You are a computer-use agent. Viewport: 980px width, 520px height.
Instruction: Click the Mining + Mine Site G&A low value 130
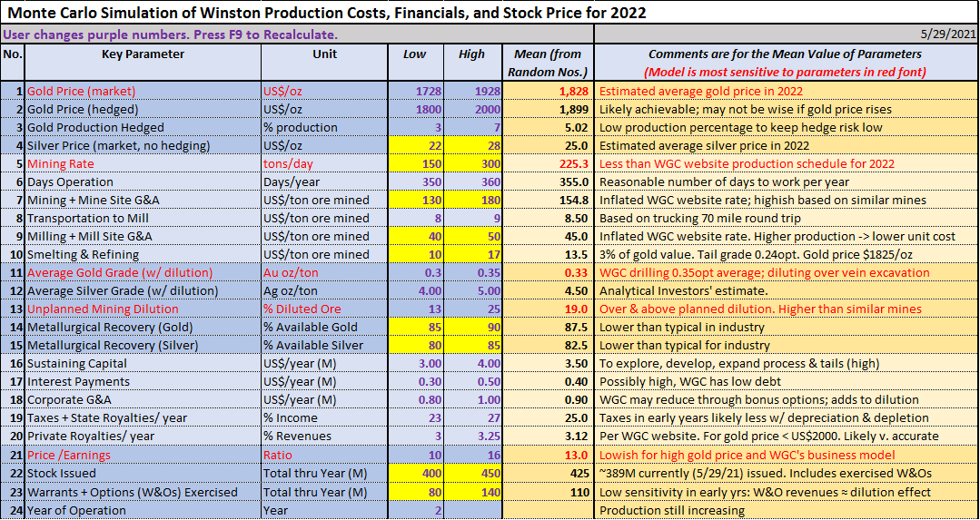414,200
